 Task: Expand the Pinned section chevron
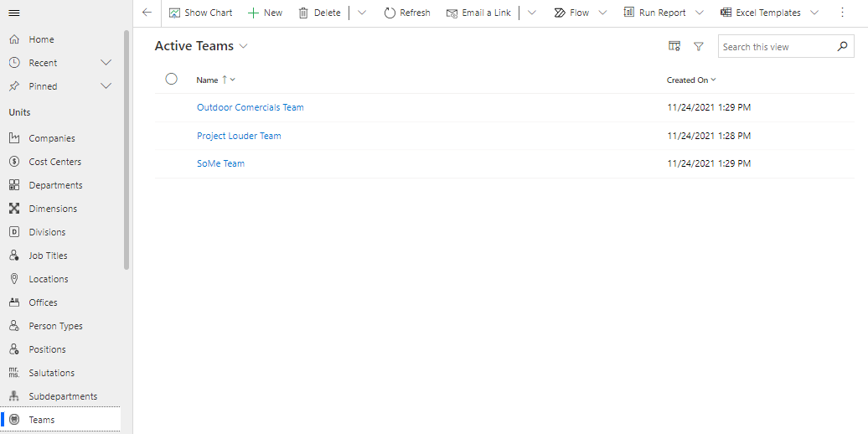106,86
